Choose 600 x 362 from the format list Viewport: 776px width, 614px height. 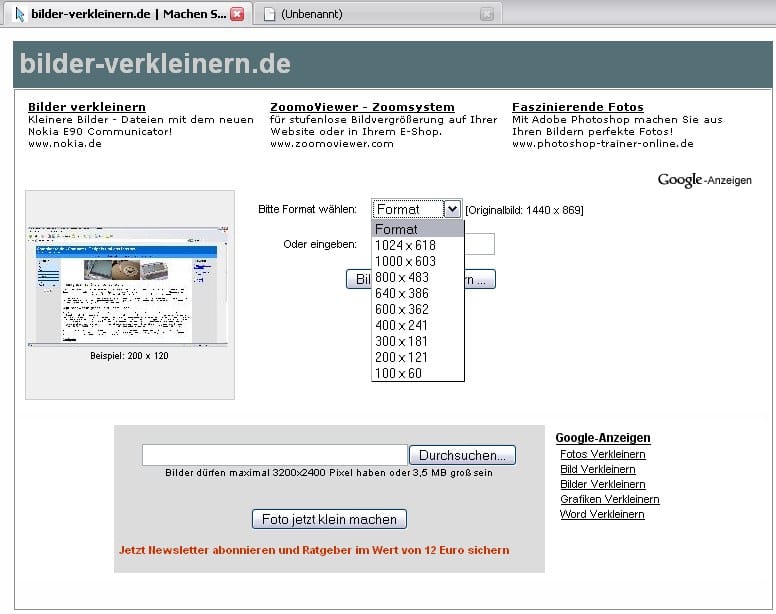(418, 309)
